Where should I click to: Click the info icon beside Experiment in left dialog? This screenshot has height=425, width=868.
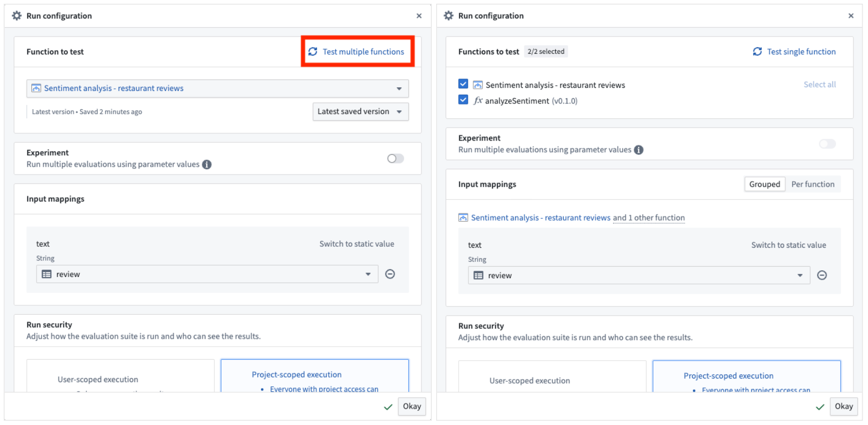point(207,165)
